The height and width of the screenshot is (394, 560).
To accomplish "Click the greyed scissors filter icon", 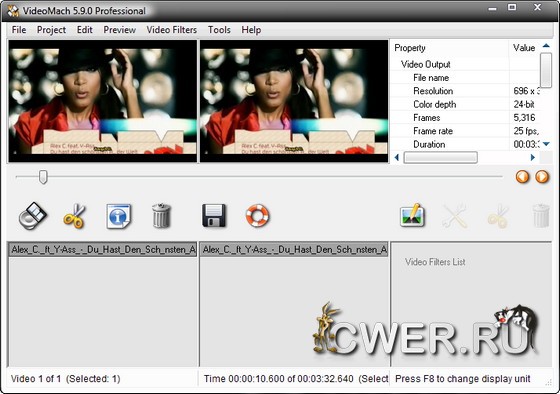I will click(x=498, y=216).
